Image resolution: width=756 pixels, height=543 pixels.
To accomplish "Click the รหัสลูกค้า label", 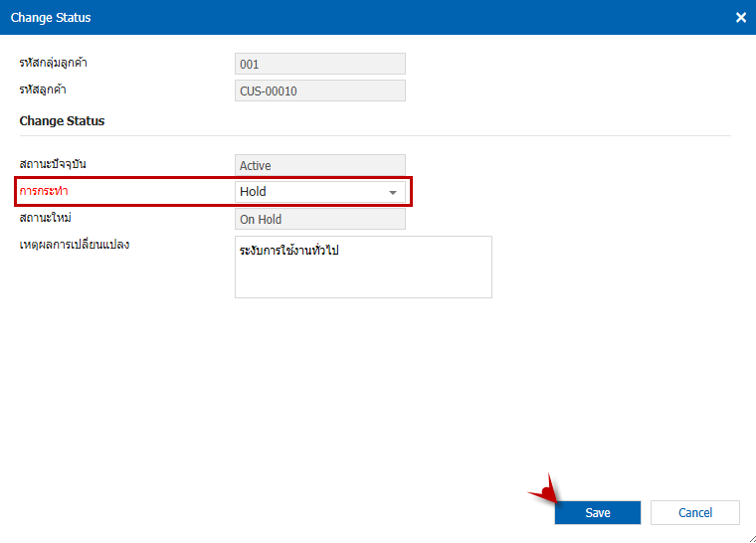I will click(50, 90).
